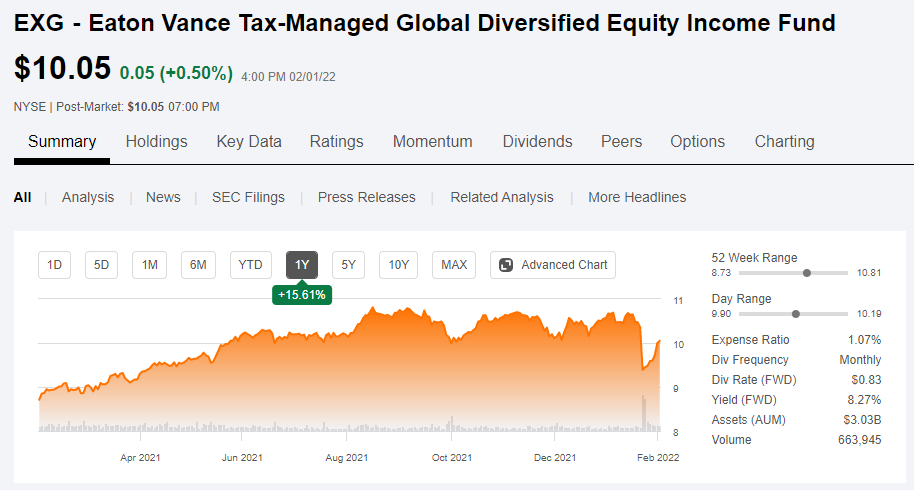This screenshot has width=914, height=490.
Task: Click the 52 Week Range high 10.81
Action: pyautogui.click(x=869, y=273)
